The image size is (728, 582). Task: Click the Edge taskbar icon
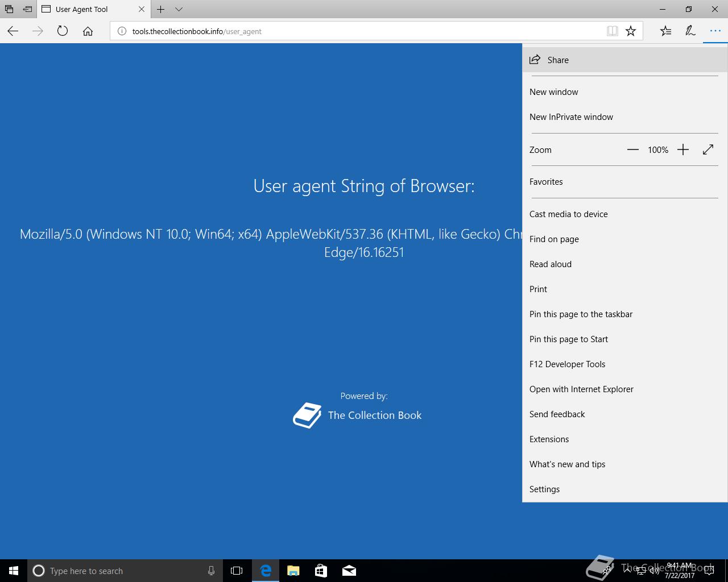click(265, 571)
